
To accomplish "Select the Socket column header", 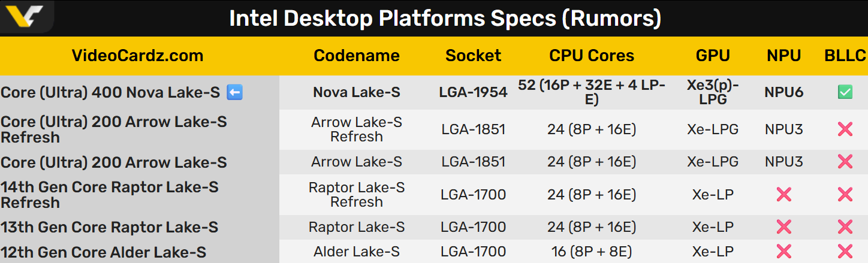I will 473,56.
